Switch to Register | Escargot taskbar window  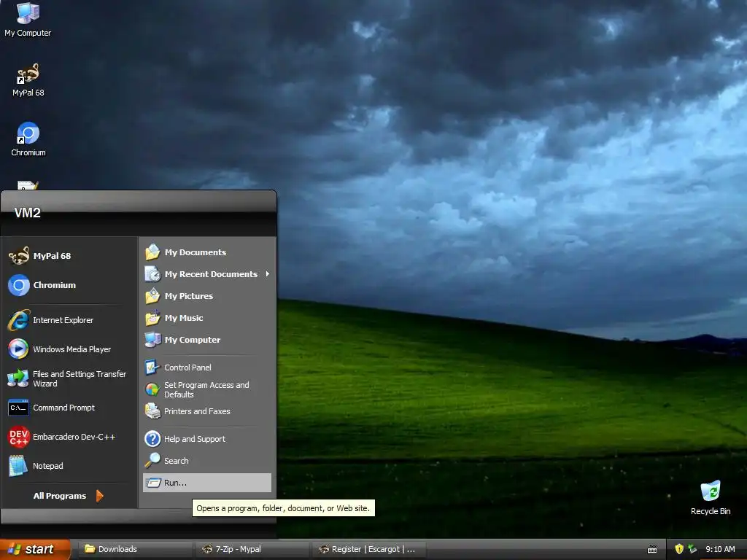click(x=369, y=549)
